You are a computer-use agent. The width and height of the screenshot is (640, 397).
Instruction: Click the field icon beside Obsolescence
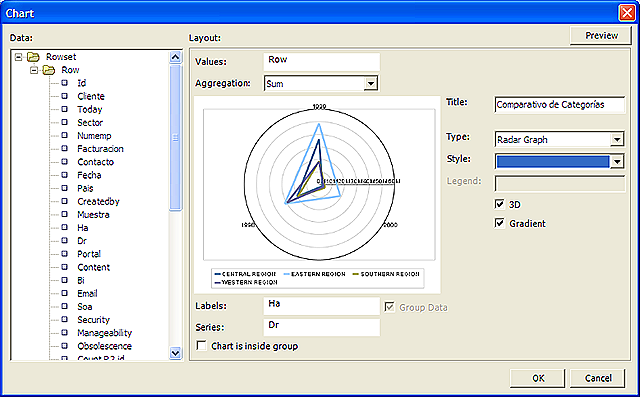tap(64, 346)
